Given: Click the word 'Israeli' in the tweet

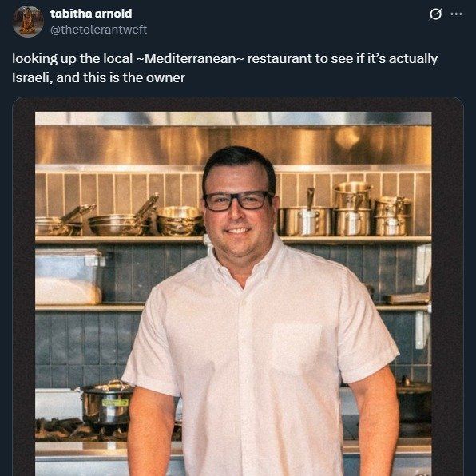Looking at the screenshot, I should [32, 77].
